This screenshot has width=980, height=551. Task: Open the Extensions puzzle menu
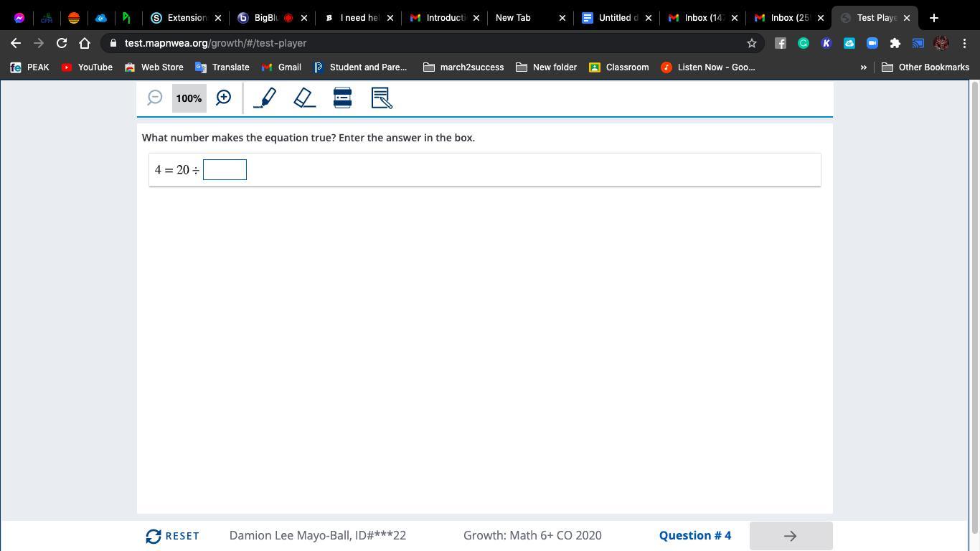coord(895,43)
